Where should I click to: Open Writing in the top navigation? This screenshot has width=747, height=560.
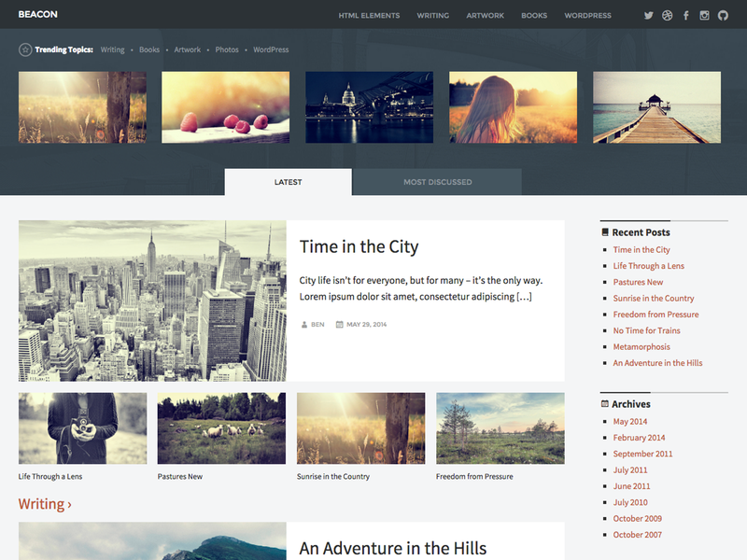(x=433, y=15)
